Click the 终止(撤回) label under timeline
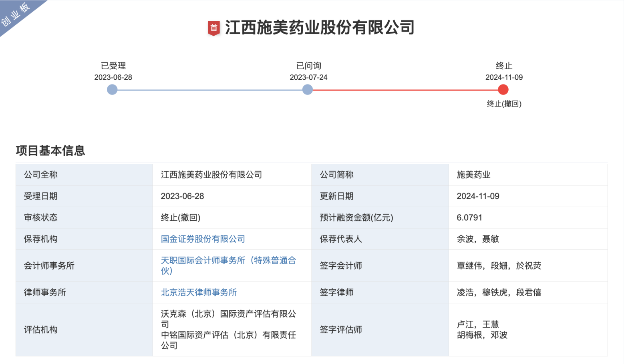 pos(504,104)
